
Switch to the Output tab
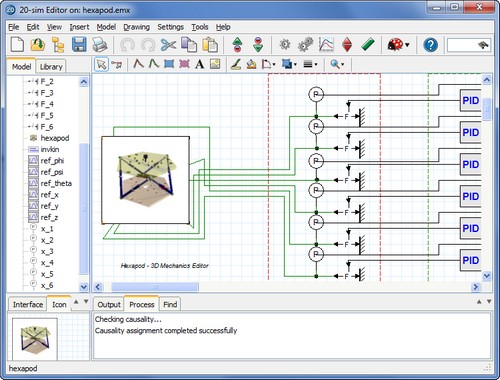click(x=109, y=304)
